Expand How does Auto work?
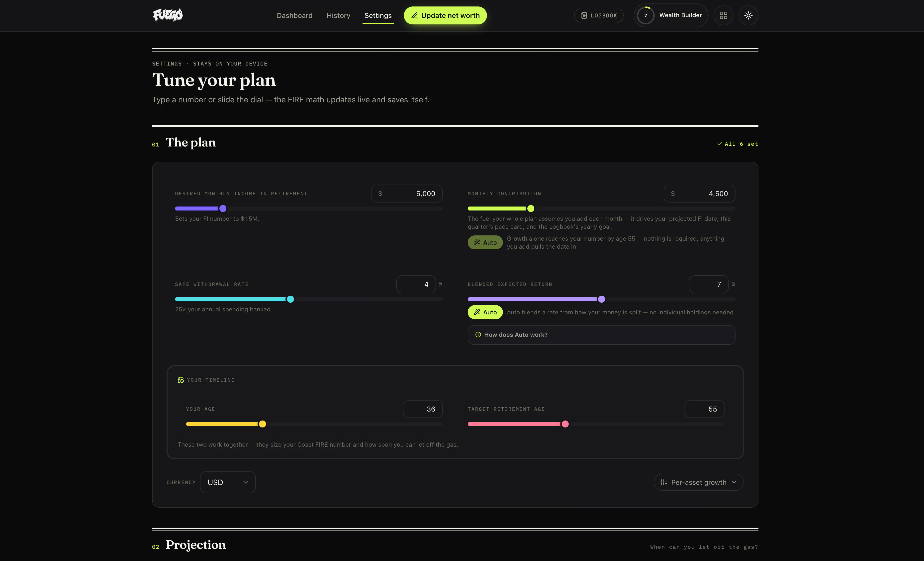This screenshot has width=924, height=561. tap(601, 335)
